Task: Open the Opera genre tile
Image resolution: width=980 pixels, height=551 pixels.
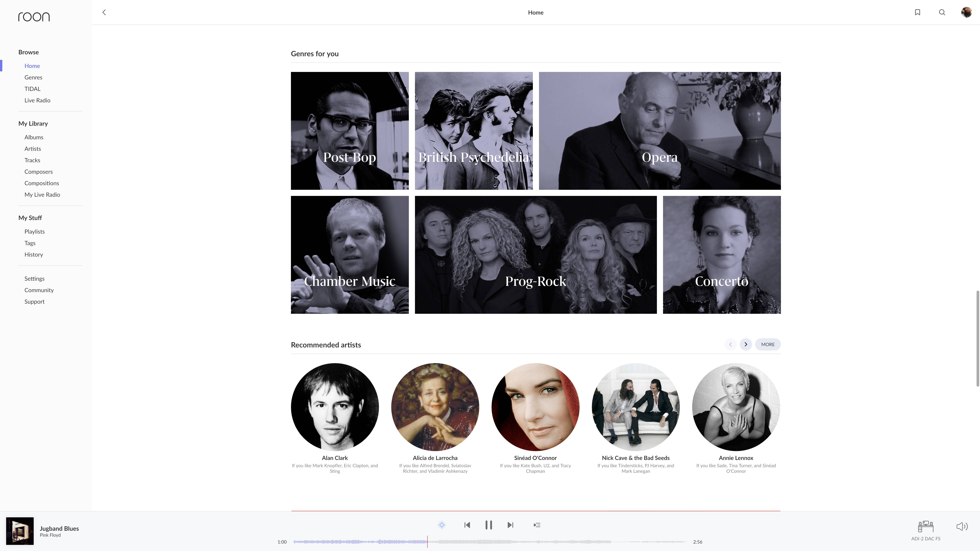Action: click(x=660, y=130)
